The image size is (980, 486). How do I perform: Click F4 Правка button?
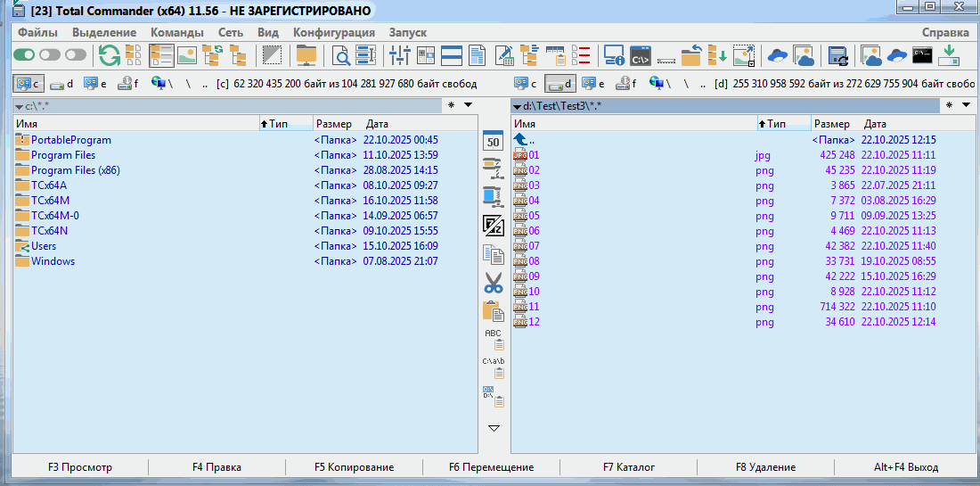[x=216, y=467]
